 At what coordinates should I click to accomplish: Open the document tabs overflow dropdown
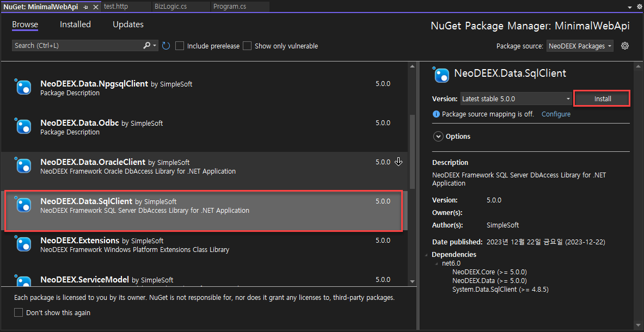pos(630,7)
